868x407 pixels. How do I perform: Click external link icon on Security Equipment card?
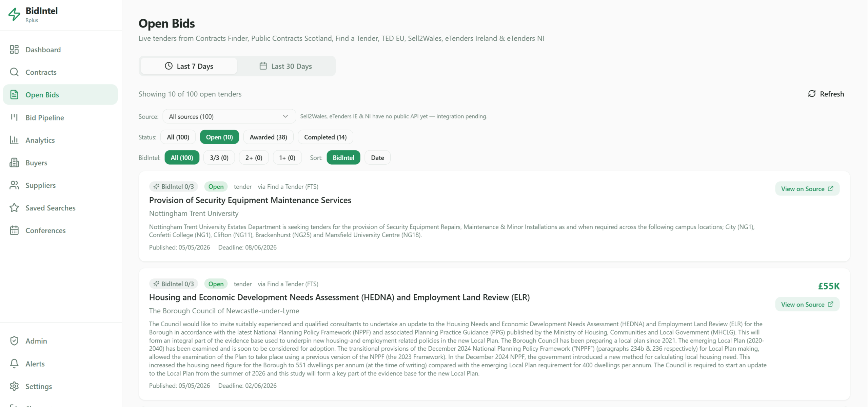tap(830, 188)
